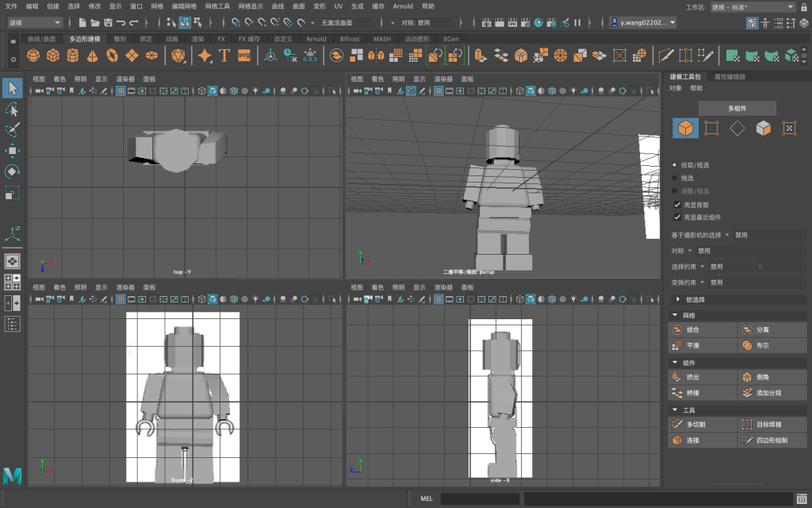Switch to the 雕刻 shelf tab

pyautogui.click(x=120, y=39)
